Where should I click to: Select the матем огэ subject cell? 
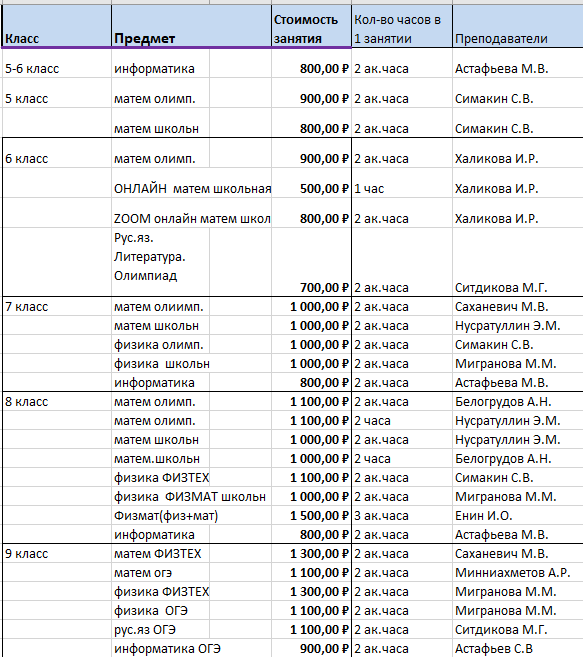click(192, 572)
